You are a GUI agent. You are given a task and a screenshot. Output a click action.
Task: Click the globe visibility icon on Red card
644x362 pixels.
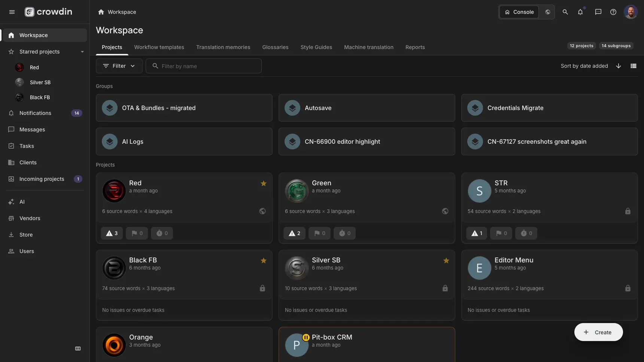coord(262,211)
